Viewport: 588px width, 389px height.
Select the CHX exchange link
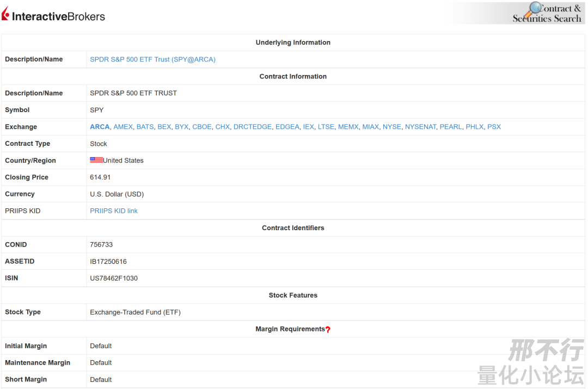222,127
